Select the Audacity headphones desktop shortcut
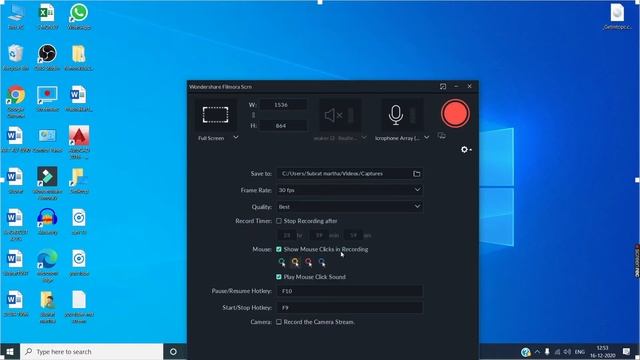 tap(47, 221)
